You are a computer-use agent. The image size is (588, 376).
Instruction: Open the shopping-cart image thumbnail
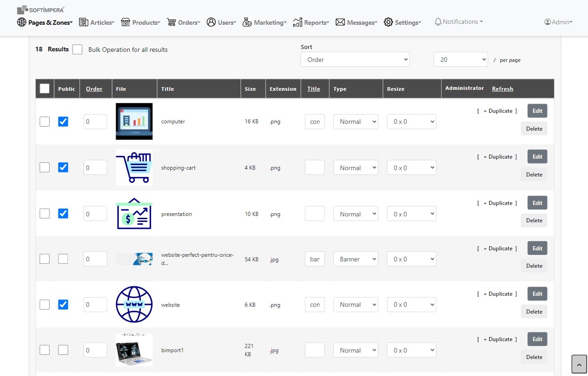pyautogui.click(x=134, y=167)
